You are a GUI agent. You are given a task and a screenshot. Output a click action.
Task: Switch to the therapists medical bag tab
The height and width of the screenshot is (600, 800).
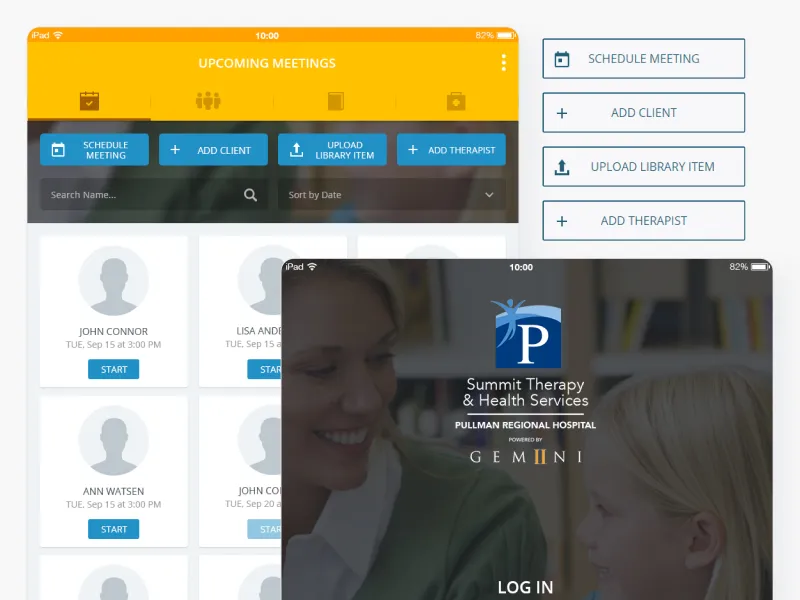pos(456,101)
